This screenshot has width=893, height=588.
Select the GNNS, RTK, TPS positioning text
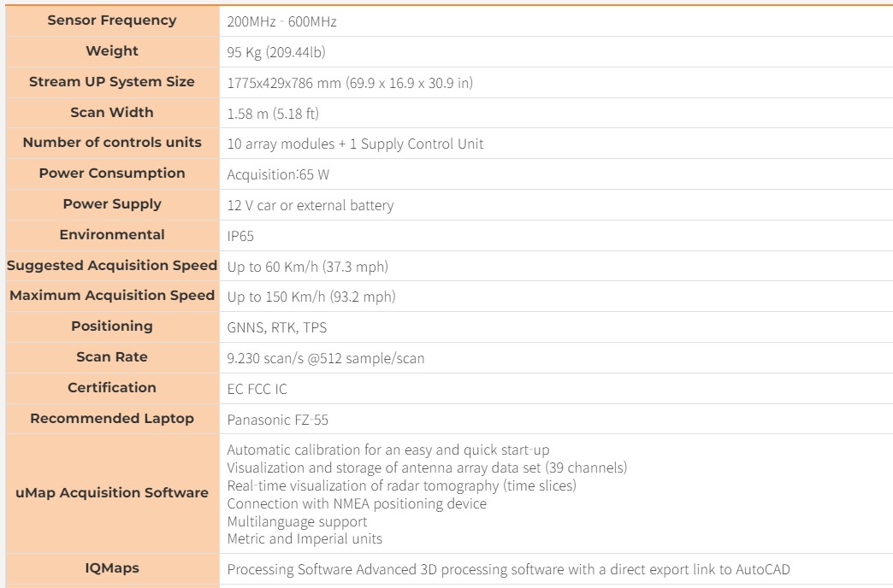pos(276,327)
